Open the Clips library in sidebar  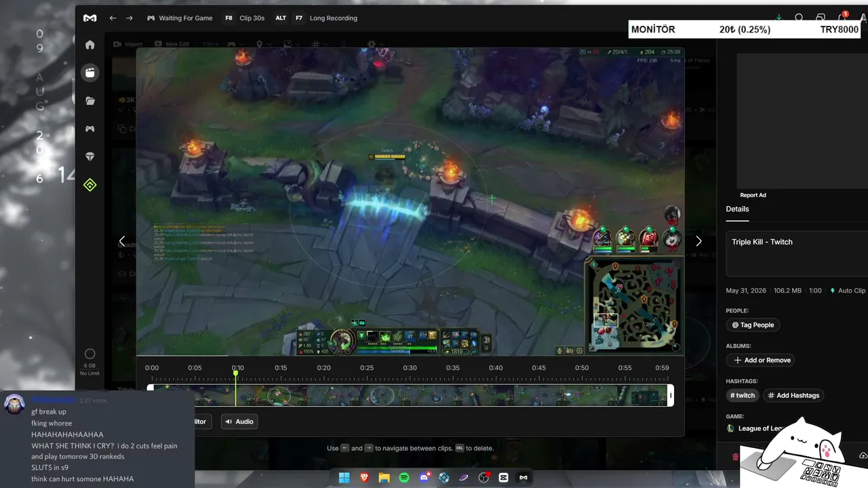90,73
